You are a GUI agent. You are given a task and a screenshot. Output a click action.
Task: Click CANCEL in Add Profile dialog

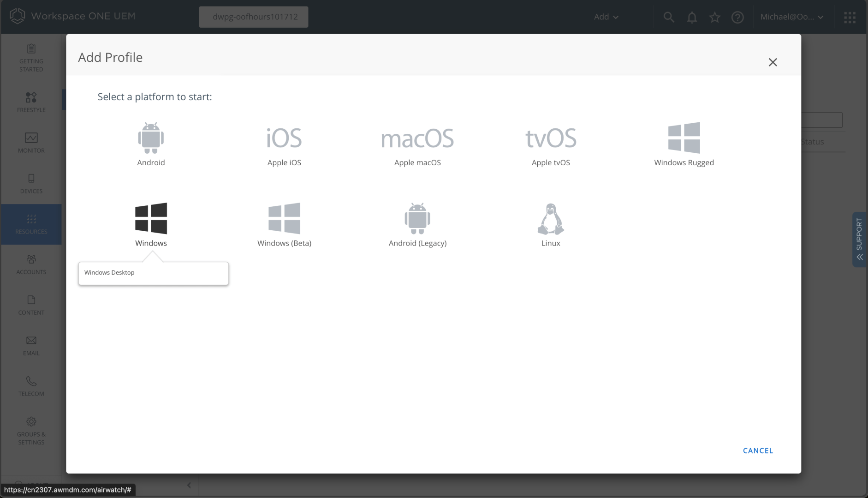point(758,450)
